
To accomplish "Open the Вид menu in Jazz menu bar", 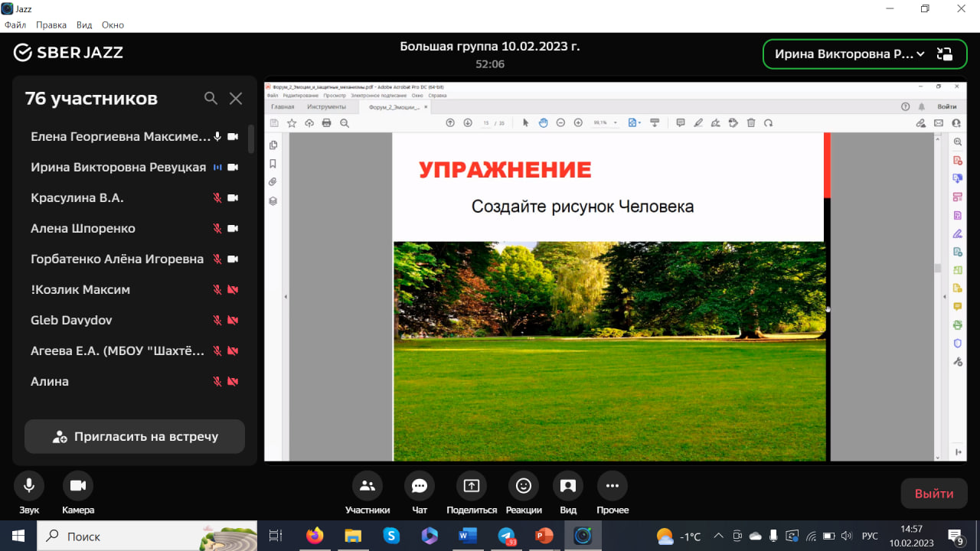I will (84, 24).
